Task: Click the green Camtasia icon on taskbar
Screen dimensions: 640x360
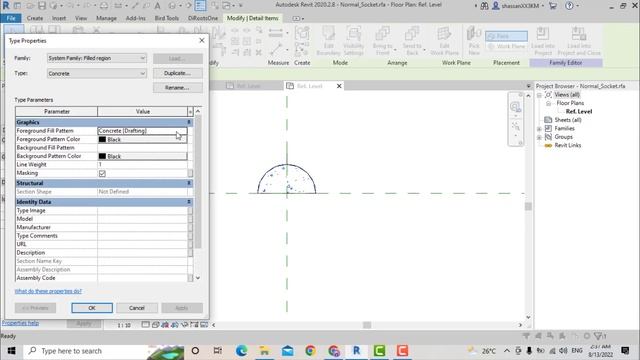Action: pos(379,351)
